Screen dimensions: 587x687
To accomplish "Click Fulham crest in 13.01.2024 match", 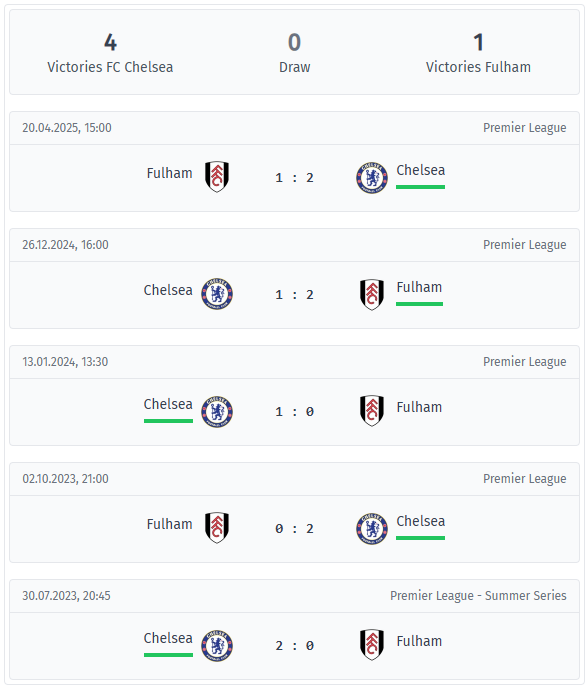I will coord(372,411).
